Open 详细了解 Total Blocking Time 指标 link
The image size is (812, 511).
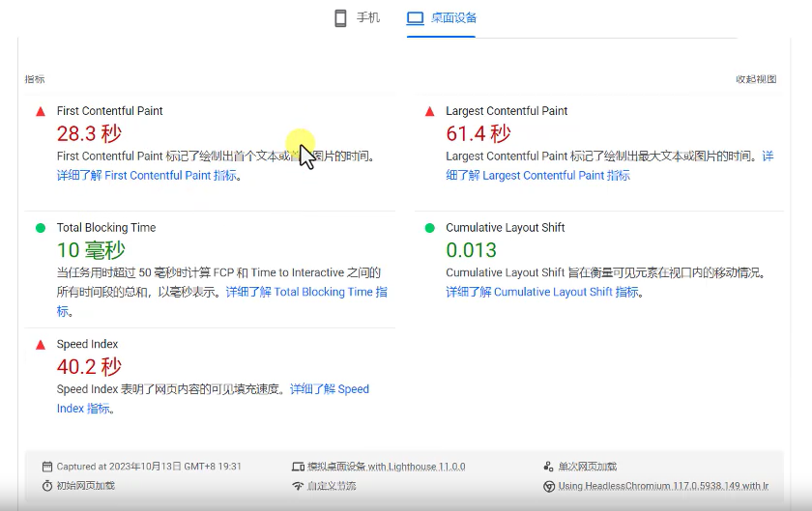[x=305, y=292]
